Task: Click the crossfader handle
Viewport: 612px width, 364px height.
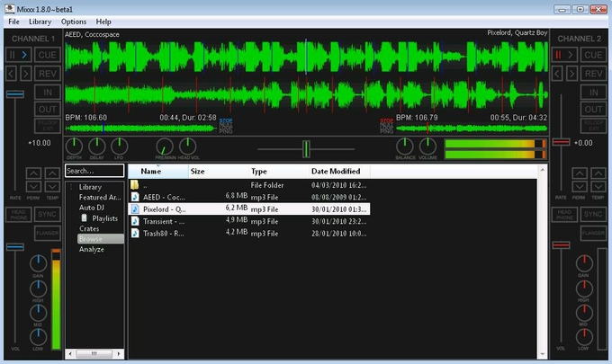Action: pos(306,149)
